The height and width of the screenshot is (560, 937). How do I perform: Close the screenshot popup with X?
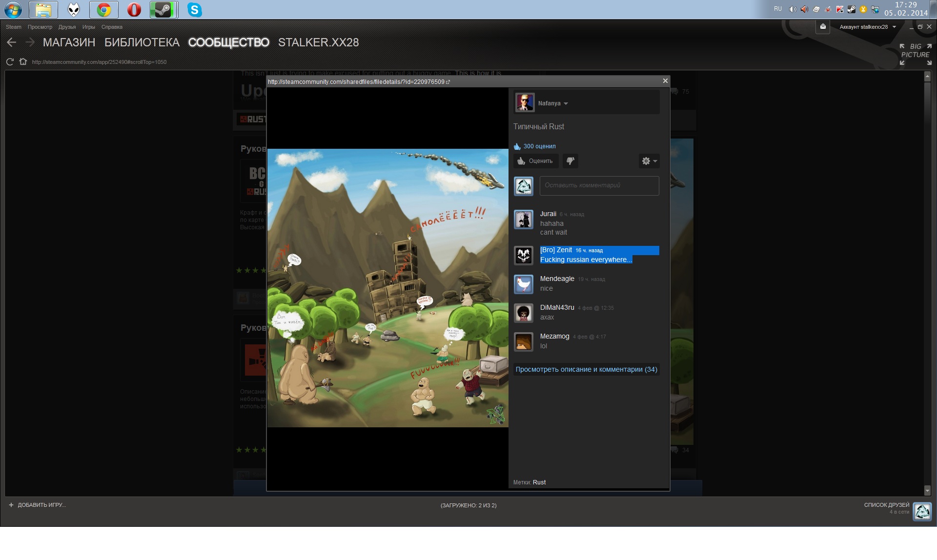tap(665, 81)
